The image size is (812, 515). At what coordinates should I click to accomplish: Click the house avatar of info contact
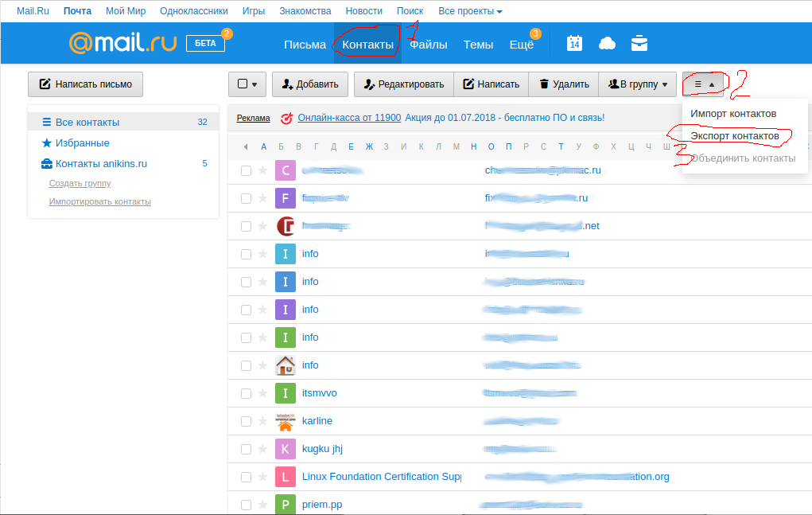[x=286, y=365]
